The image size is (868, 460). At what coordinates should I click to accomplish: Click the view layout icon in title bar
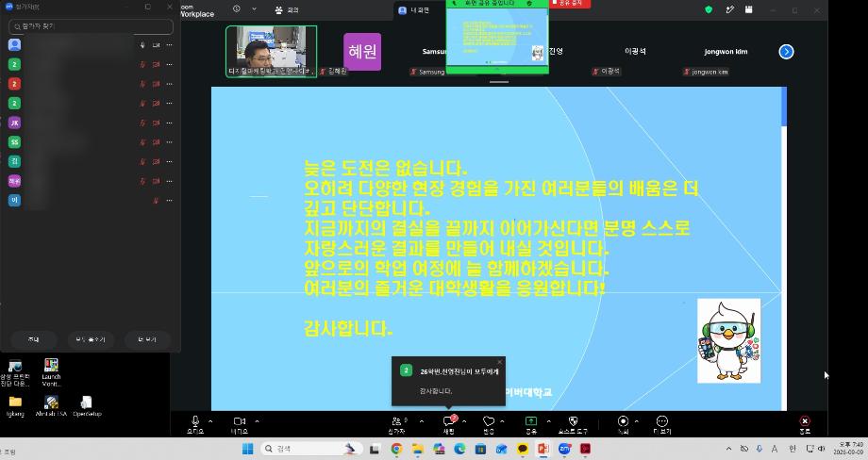748,9
